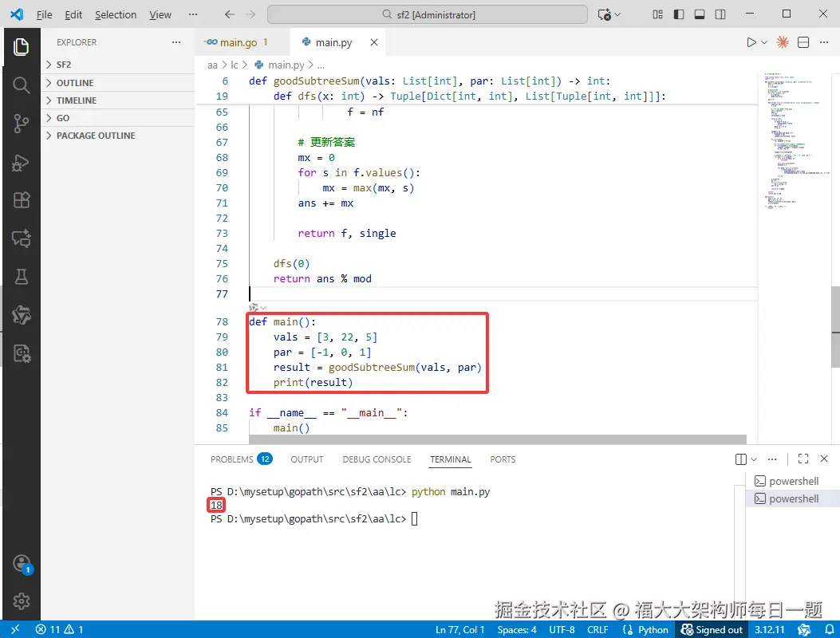Open the Copilot title bar dropdown arrow

(x=617, y=14)
